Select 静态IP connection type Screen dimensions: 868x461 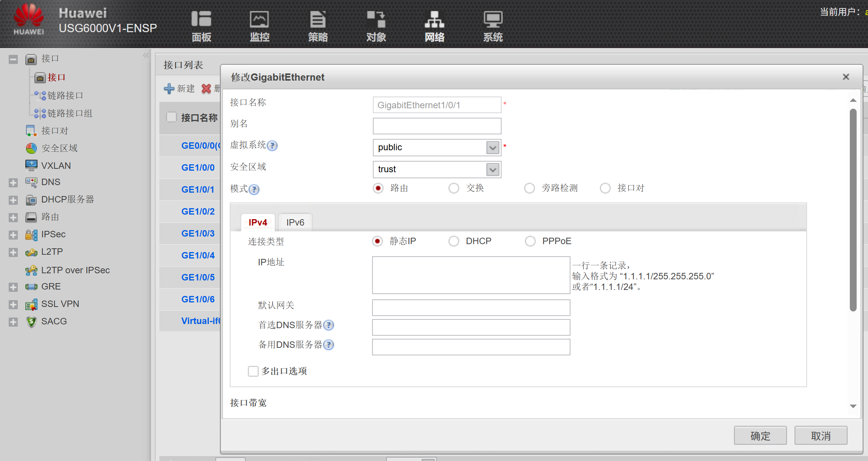pos(377,241)
